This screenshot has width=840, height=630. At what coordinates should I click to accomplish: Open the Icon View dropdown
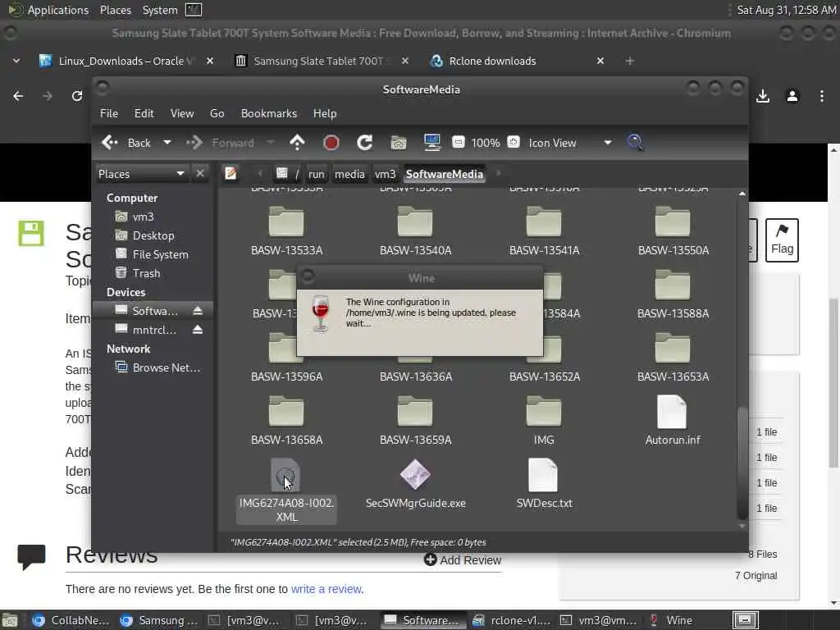coord(570,143)
